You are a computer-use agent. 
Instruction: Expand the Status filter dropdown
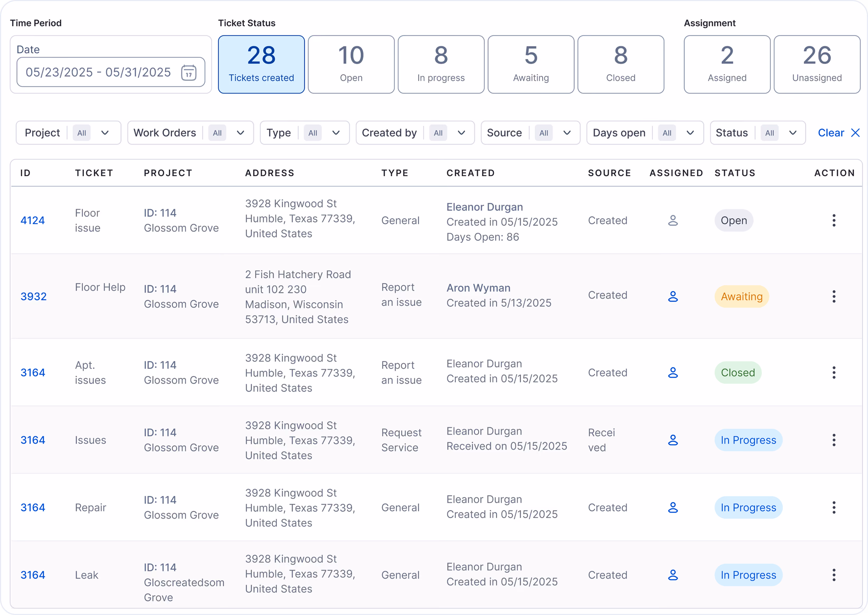click(758, 133)
